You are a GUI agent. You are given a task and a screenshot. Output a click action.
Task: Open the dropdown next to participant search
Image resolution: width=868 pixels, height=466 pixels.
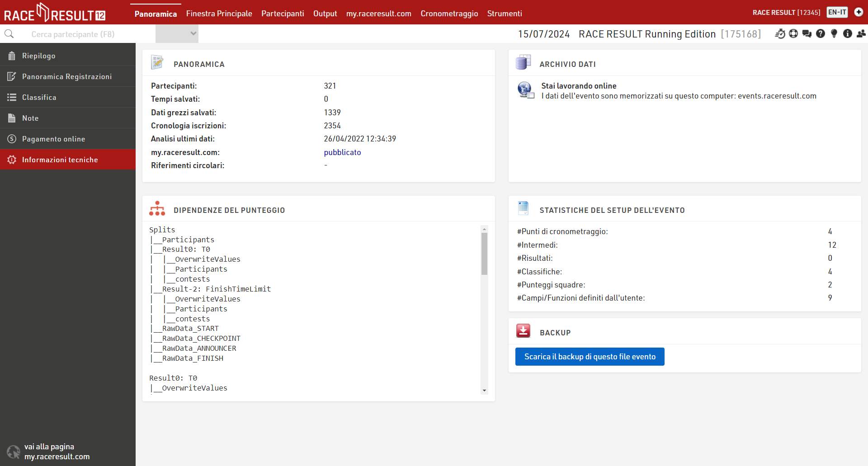click(x=177, y=33)
